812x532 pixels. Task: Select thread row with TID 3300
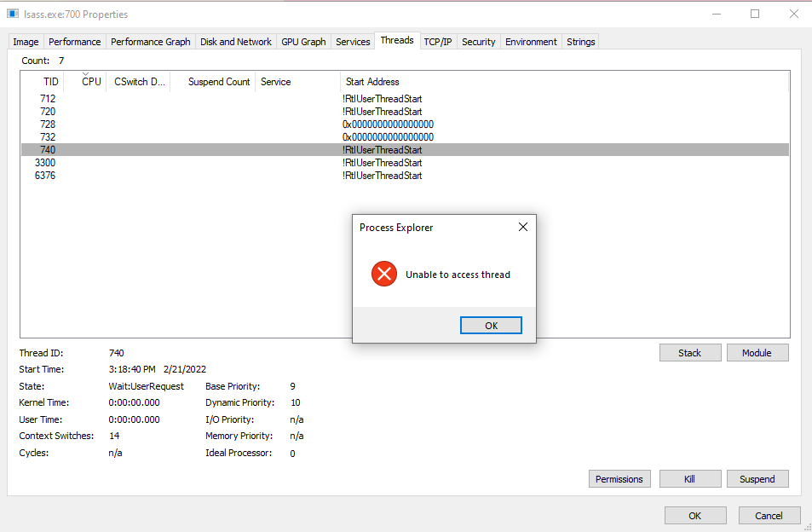click(x=405, y=163)
